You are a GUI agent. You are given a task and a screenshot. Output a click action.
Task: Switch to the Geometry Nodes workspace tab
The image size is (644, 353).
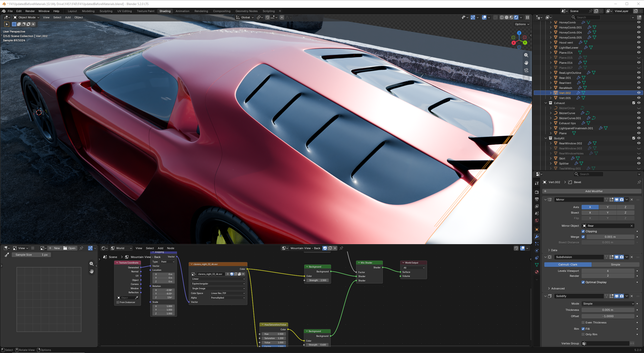pos(246,11)
